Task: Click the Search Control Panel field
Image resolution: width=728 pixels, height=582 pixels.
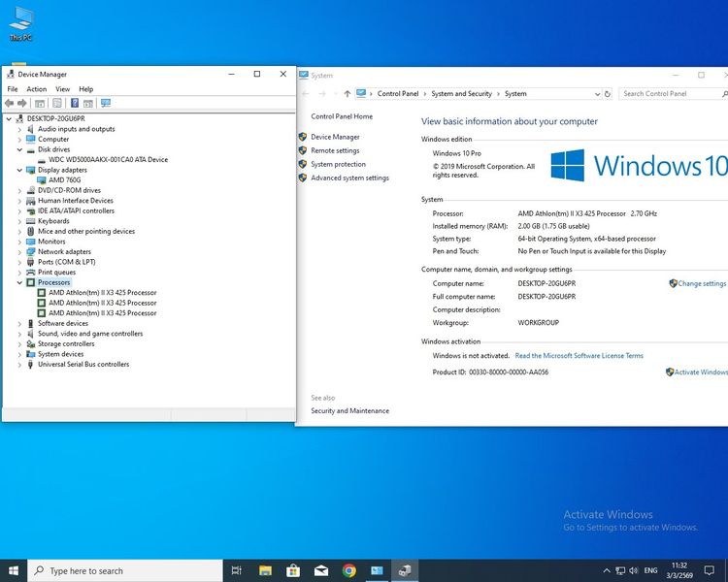Action: [x=673, y=94]
